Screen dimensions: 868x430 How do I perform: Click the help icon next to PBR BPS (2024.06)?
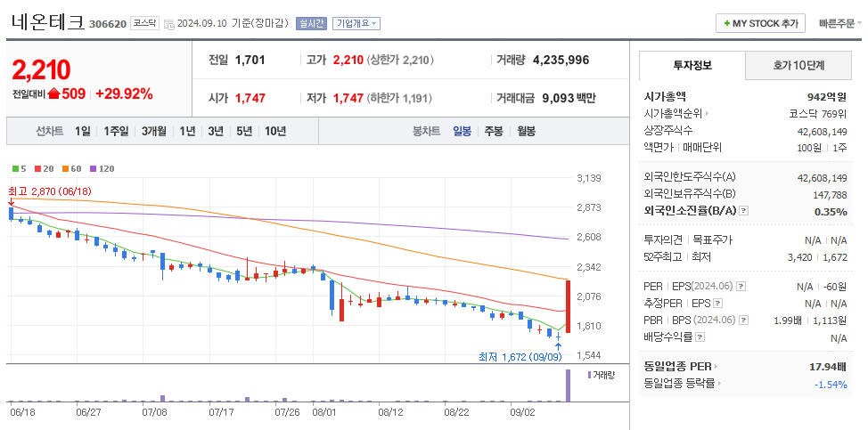744,320
